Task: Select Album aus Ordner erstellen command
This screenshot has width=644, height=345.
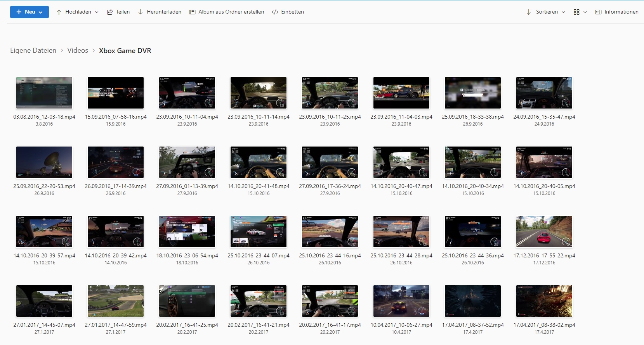Action: click(x=231, y=12)
